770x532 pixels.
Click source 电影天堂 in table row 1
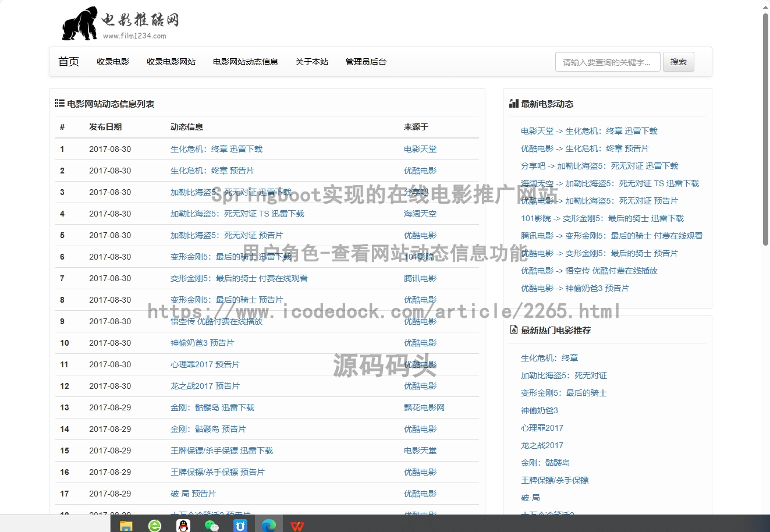click(420, 149)
